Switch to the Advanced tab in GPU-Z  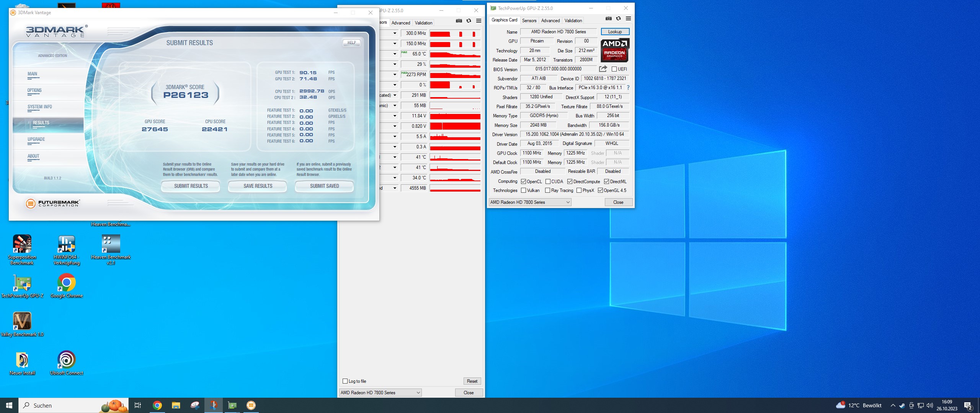(550, 20)
